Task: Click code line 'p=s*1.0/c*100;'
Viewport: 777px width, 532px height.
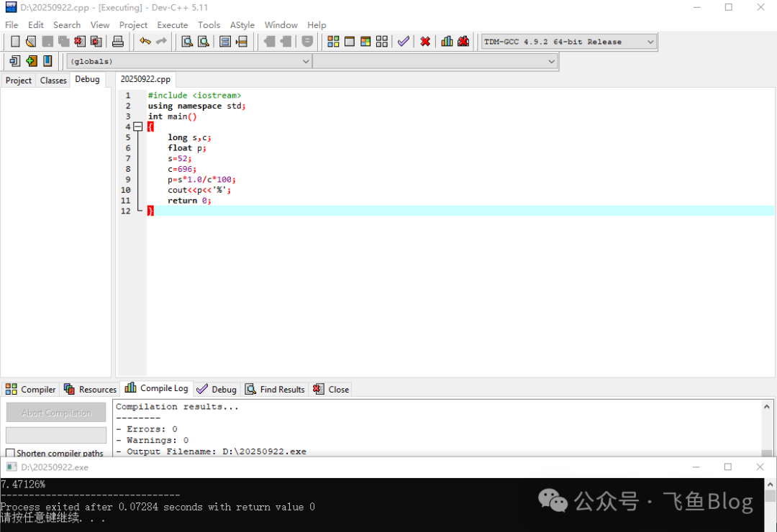Action: pyautogui.click(x=201, y=179)
